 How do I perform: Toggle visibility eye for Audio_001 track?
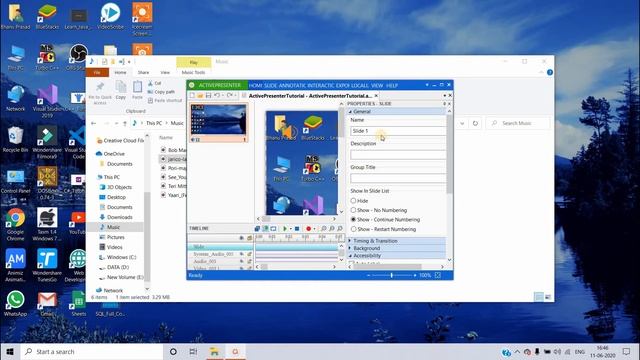click(x=242, y=261)
